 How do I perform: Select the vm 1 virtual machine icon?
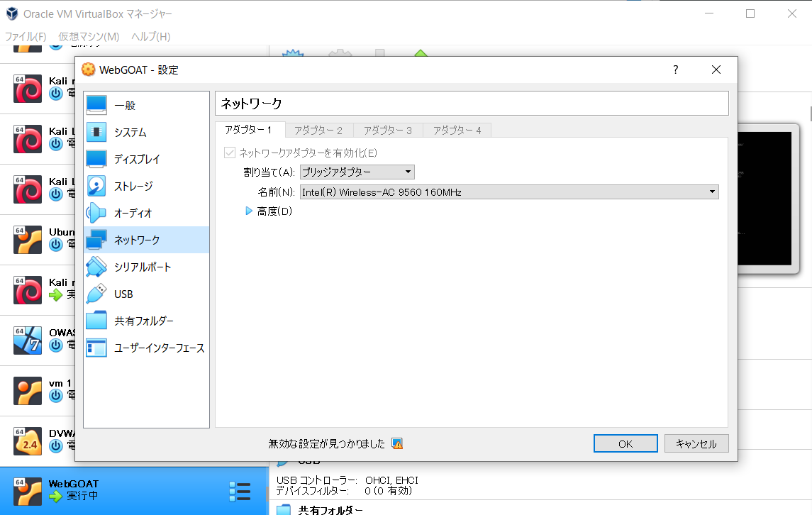(28, 391)
